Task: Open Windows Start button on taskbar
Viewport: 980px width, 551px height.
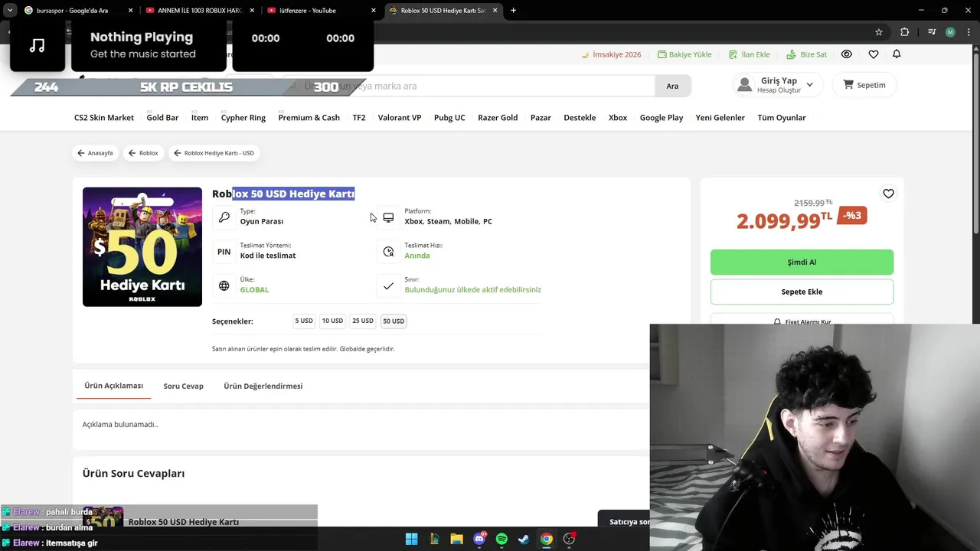Action: click(x=411, y=539)
